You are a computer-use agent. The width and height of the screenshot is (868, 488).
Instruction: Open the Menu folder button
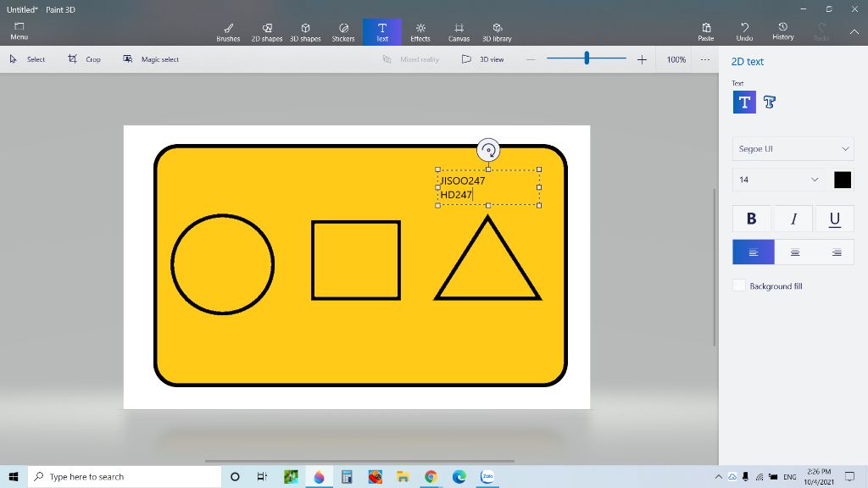19,31
